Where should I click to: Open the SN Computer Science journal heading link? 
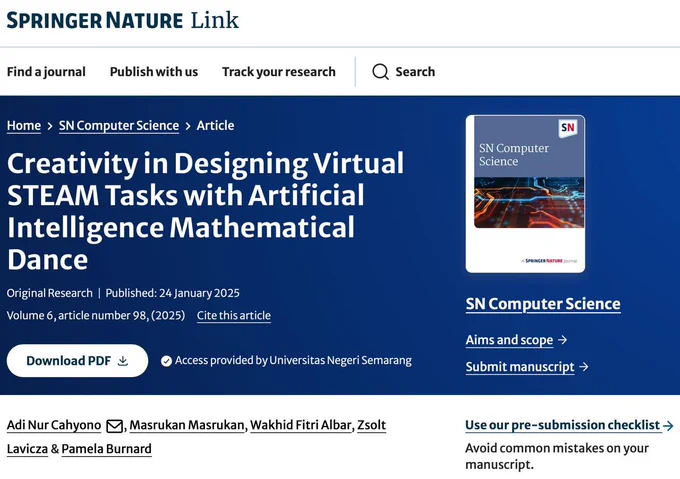(x=543, y=304)
